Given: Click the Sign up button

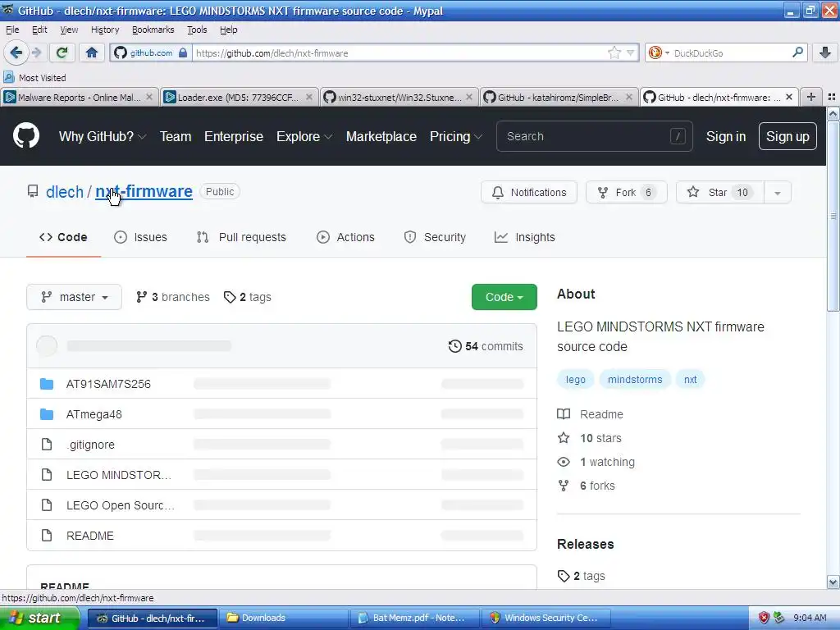Looking at the screenshot, I should (787, 136).
